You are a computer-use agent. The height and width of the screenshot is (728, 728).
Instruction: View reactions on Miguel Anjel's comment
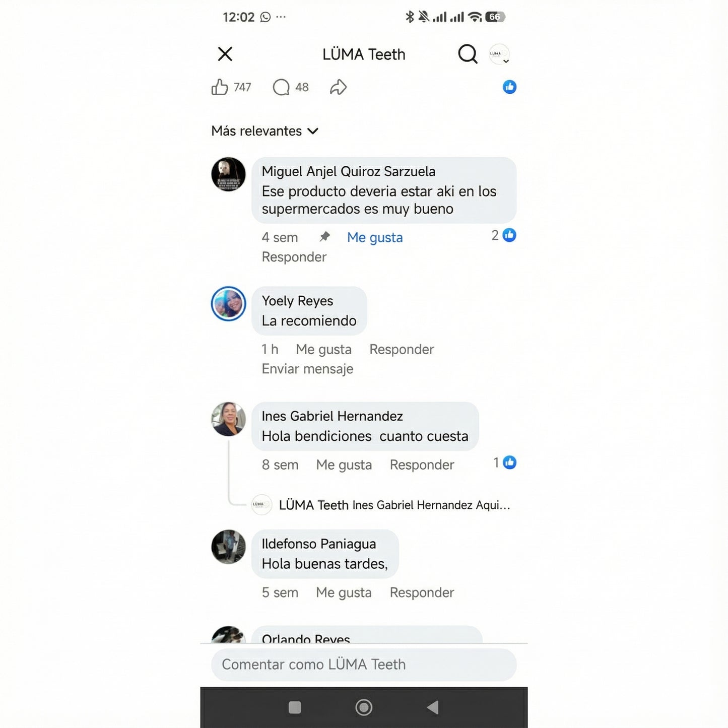(504, 235)
